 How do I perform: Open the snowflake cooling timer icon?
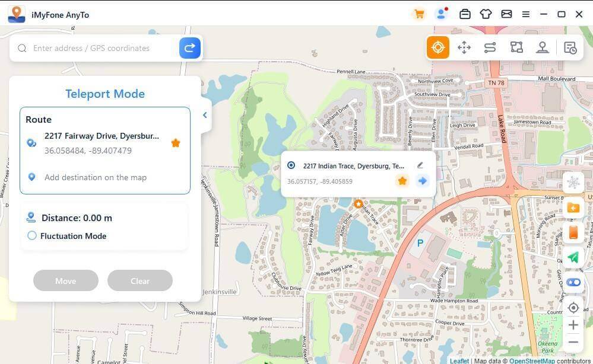tap(573, 183)
